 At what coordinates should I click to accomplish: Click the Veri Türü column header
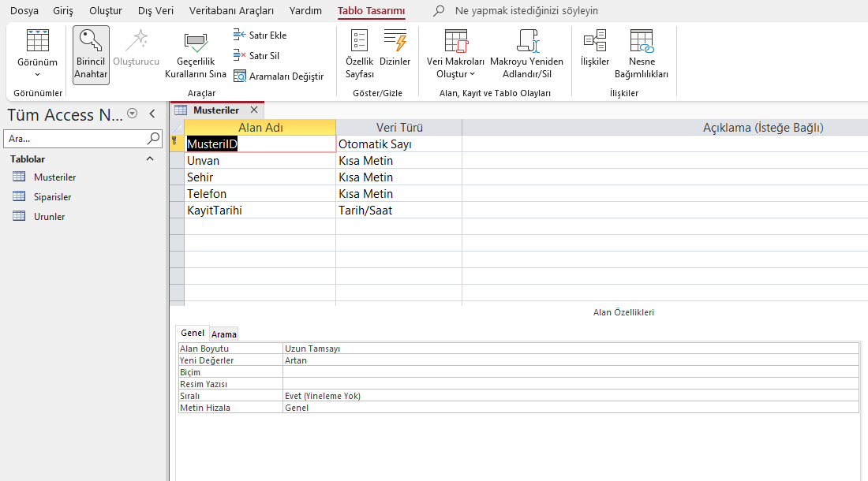coord(399,128)
